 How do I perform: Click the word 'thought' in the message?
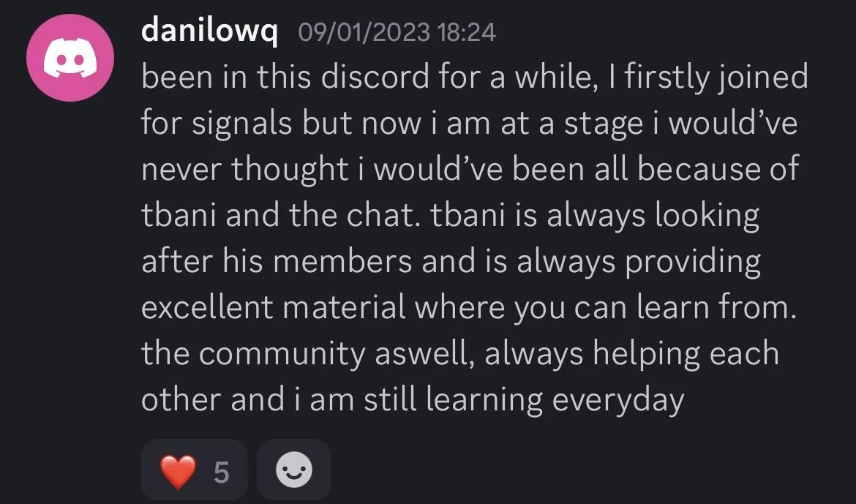[289, 170]
